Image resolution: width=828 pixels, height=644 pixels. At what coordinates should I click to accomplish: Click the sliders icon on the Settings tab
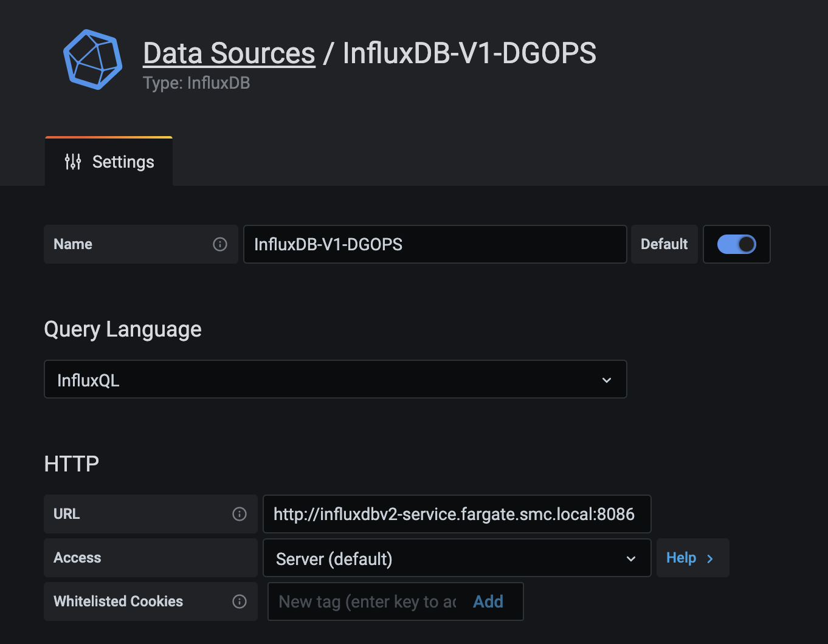tap(73, 162)
